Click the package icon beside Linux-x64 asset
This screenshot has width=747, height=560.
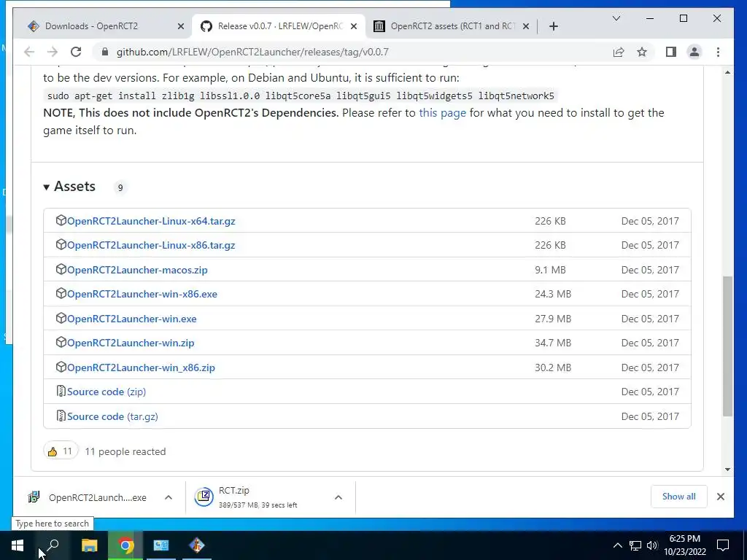[61, 220]
